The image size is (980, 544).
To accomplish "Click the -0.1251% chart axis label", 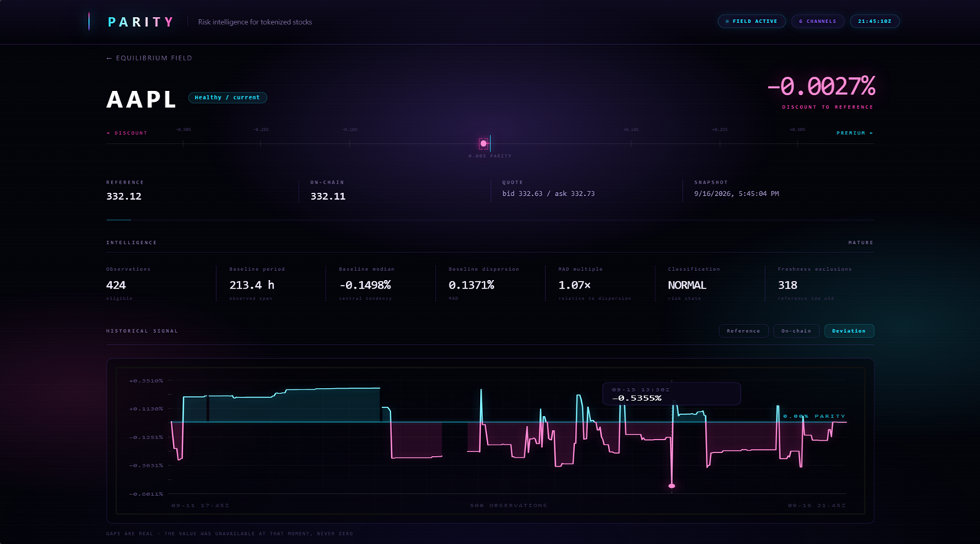I will [146, 438].
